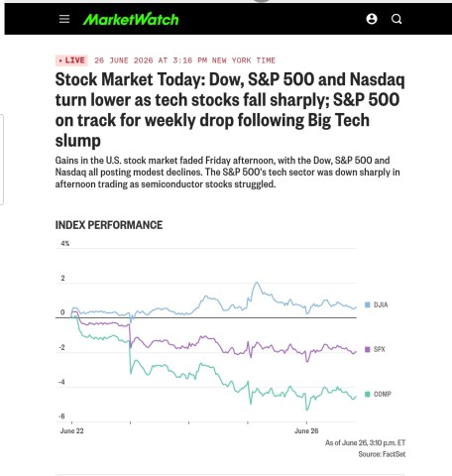Click the SPX legend color swatch
Screen dimensions: 452x476
tap(367, 349)
